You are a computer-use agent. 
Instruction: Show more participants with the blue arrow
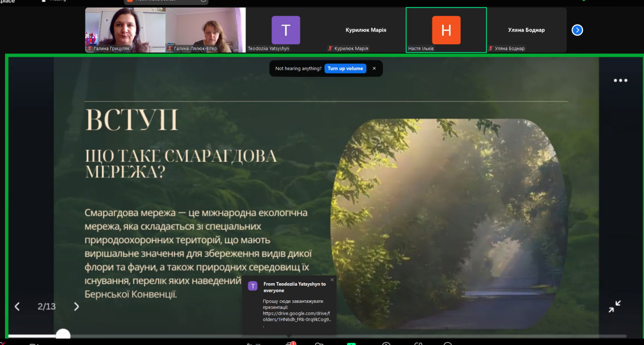coord(577,30)
